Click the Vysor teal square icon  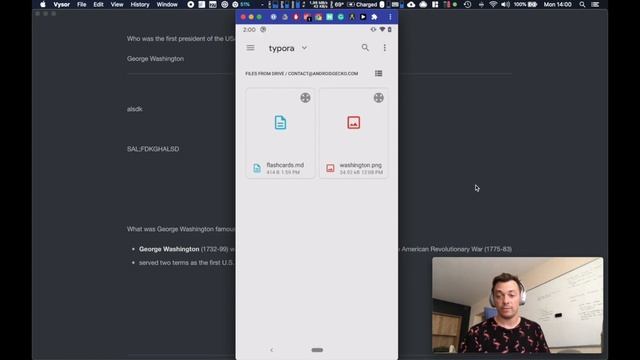(x=329, y=17)
